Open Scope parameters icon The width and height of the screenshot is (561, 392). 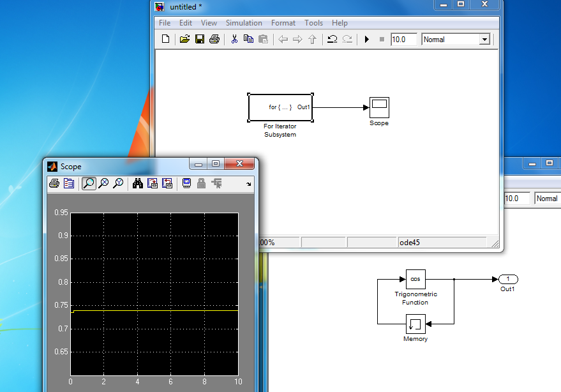(69, 184)
